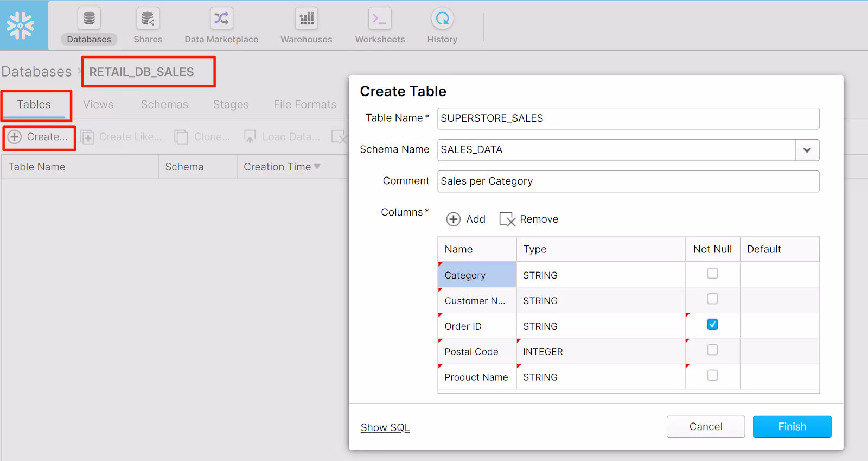This screenshot has width=868, height=461.
Task: Click the Clone... label
Action: [212, 137]
